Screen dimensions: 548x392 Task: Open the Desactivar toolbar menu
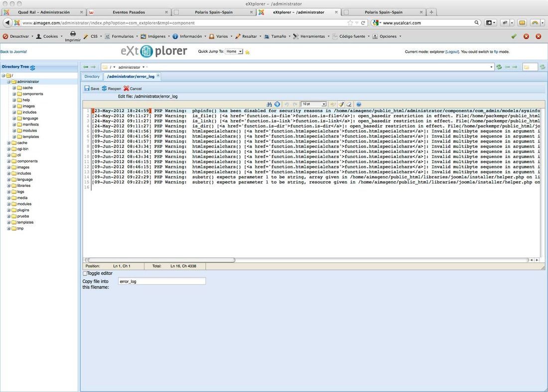pyautogui.click(x=19, y=36)
